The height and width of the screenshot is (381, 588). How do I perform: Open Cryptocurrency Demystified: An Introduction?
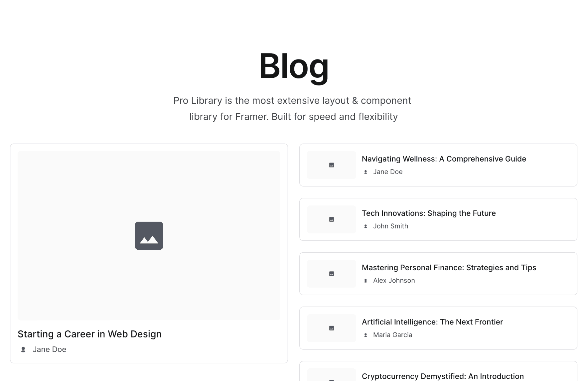[x=442, y=376]
